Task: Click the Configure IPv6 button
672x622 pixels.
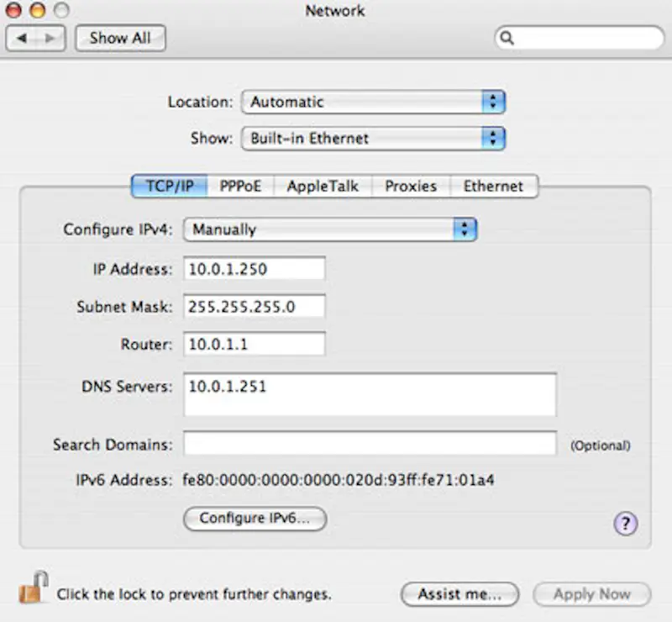Action: click(254, 519)
